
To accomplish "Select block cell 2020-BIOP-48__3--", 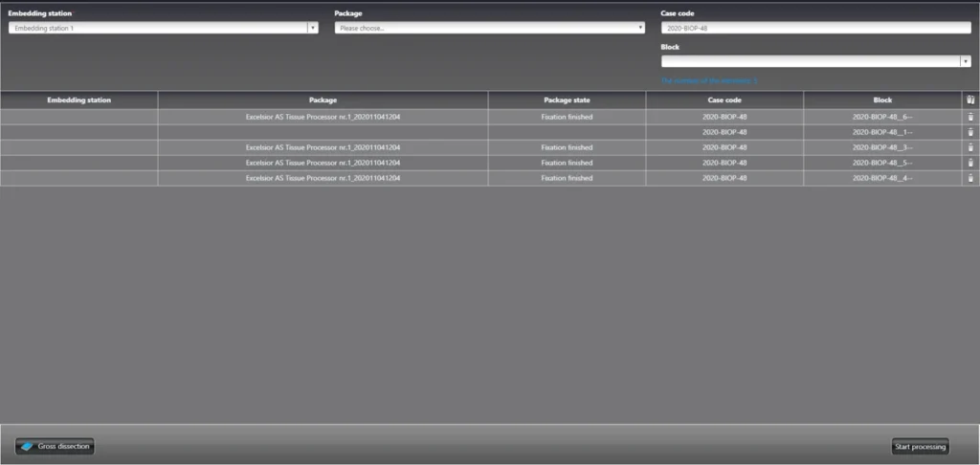I will [882, 147].
